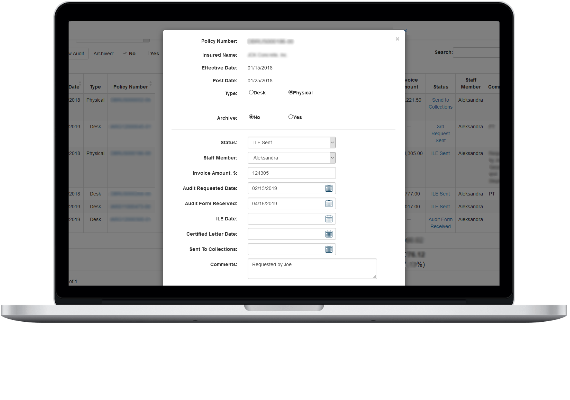Expand the Staff Member dropdown

[x=292, y=158]
